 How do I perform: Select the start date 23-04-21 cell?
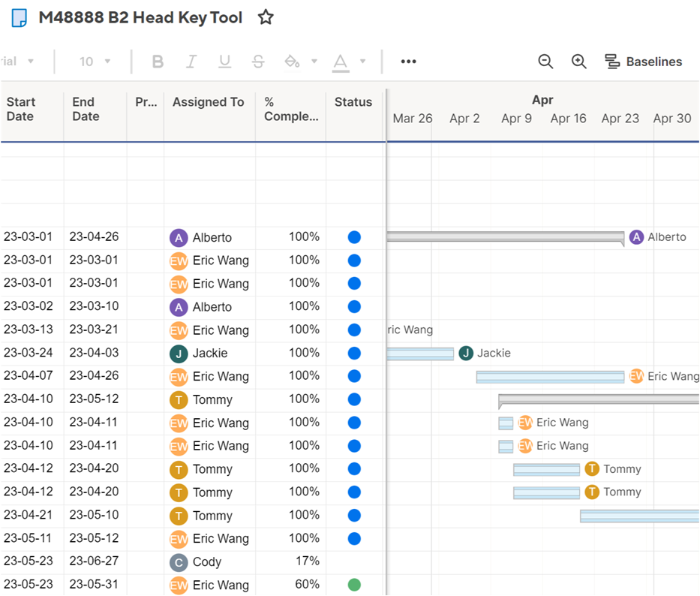click(32, 516)
